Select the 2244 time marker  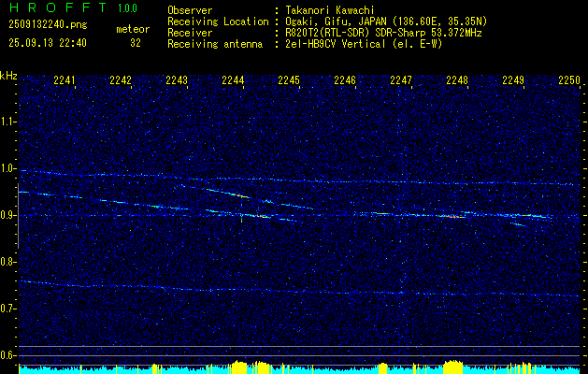[x=233, y=81]
